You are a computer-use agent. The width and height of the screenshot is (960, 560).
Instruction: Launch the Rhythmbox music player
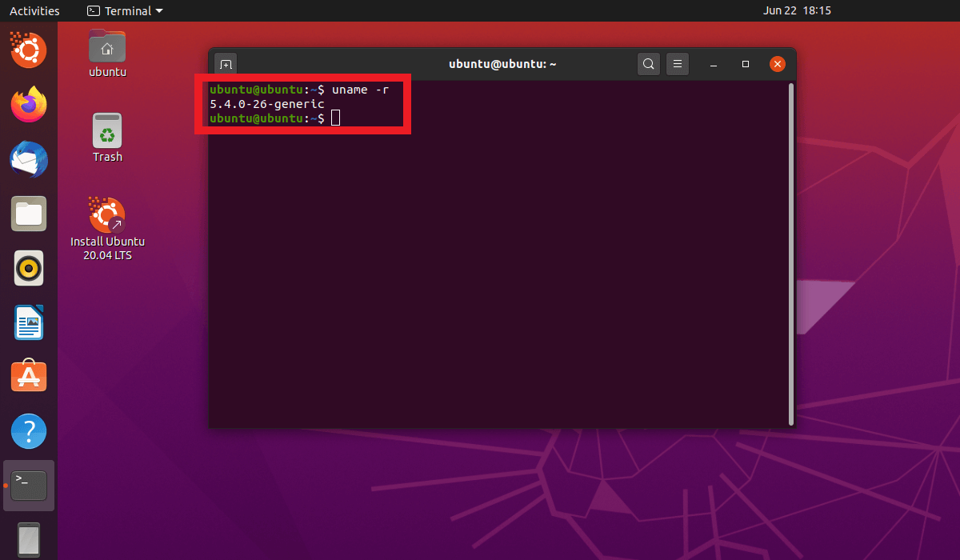pyautogui.click(x=29, y=268)
